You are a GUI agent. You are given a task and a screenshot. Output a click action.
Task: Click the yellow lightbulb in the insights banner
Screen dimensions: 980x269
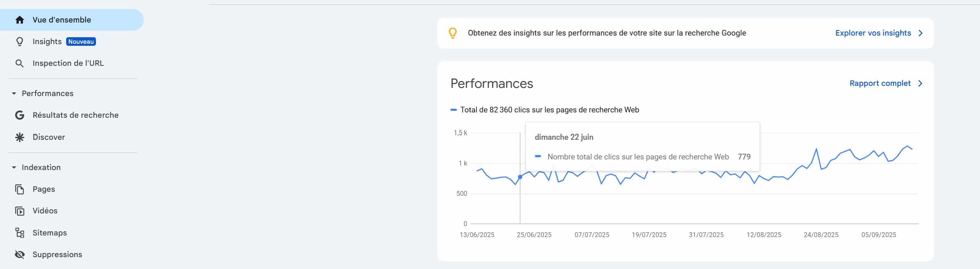click(452, 33)
